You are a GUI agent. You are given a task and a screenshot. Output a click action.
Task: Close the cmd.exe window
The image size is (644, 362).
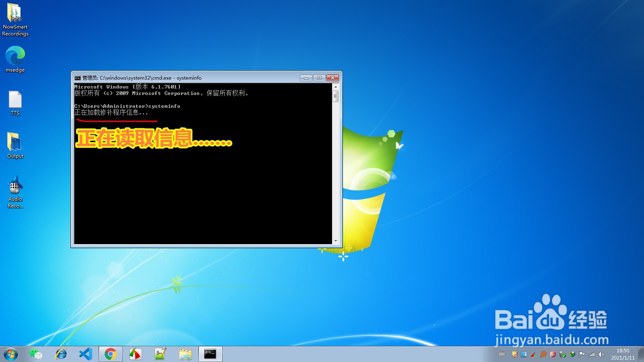[332, 78]
